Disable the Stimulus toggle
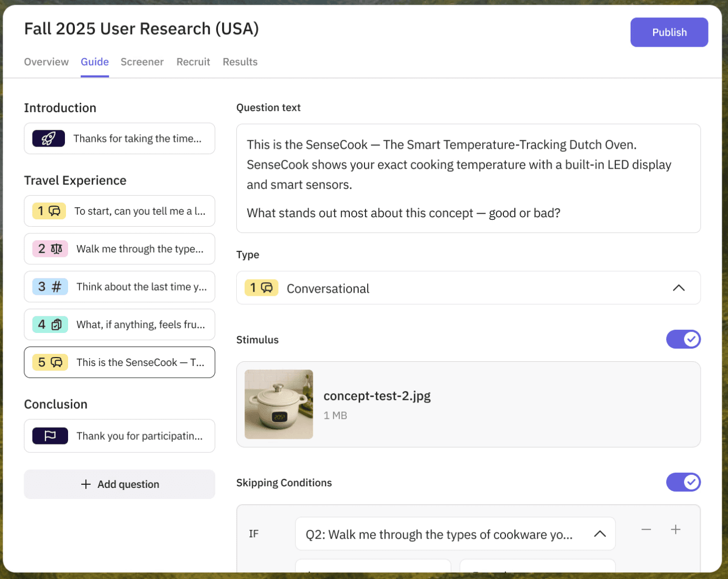728x579 pixels. pyautogui.click(x=683, y=339)
